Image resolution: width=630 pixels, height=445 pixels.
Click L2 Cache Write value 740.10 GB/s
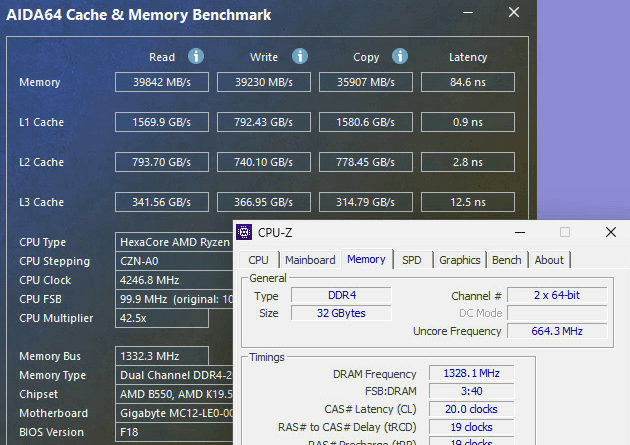point(264,162)
